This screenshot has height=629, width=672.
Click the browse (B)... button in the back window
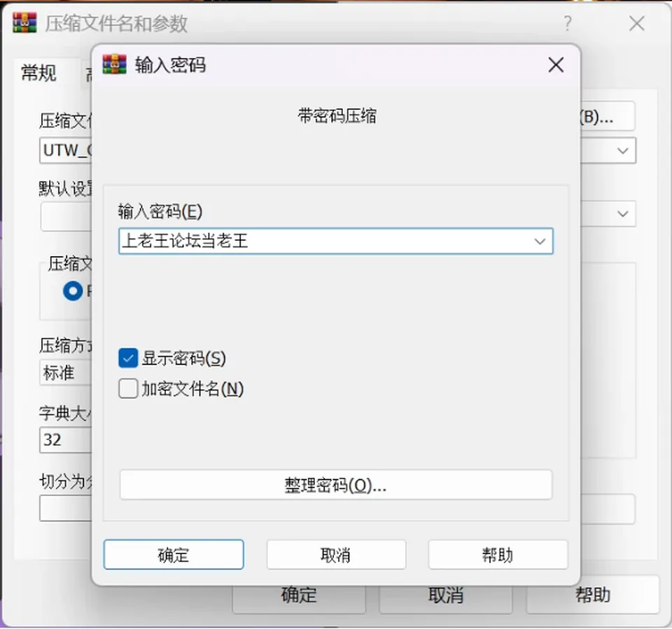608,116
